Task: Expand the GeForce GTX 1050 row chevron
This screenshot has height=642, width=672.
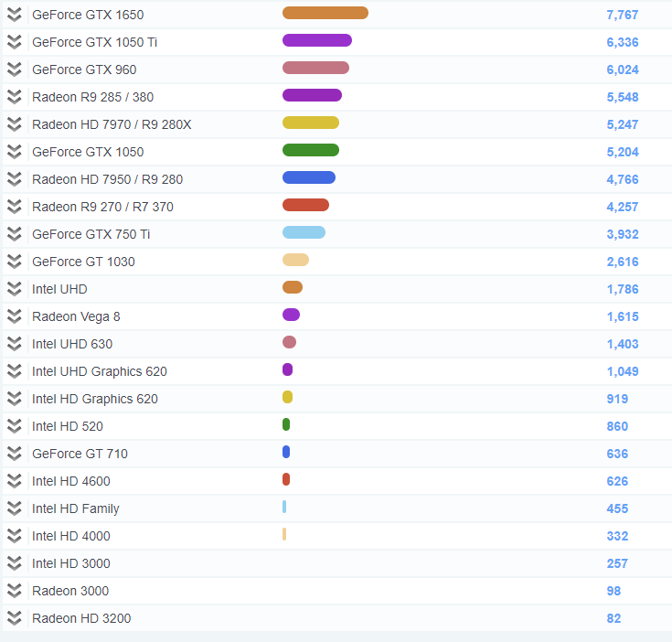Action: [14, 152]
